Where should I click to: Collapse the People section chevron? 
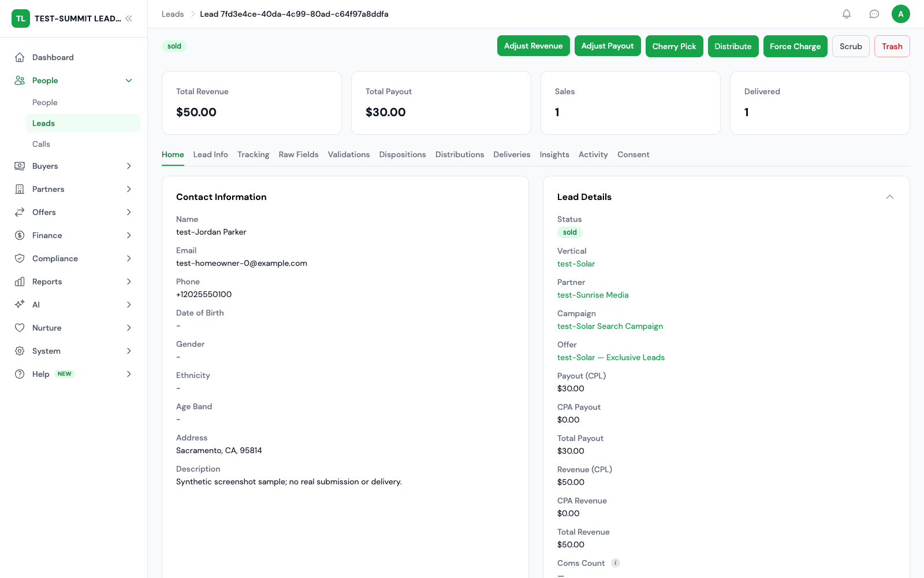tap(129, 80)
